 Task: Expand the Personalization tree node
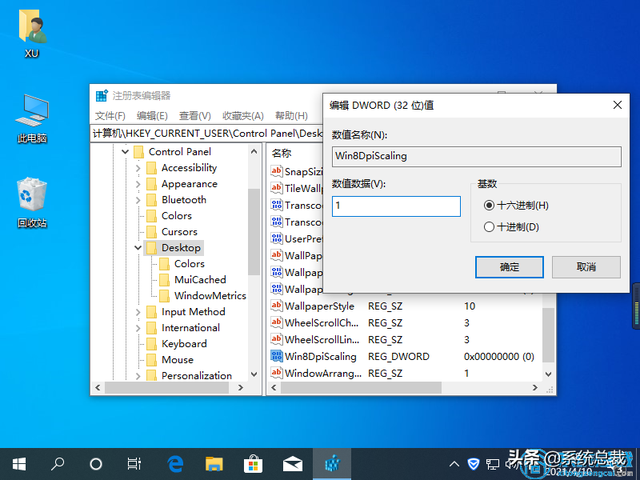[x=138, y=376]
